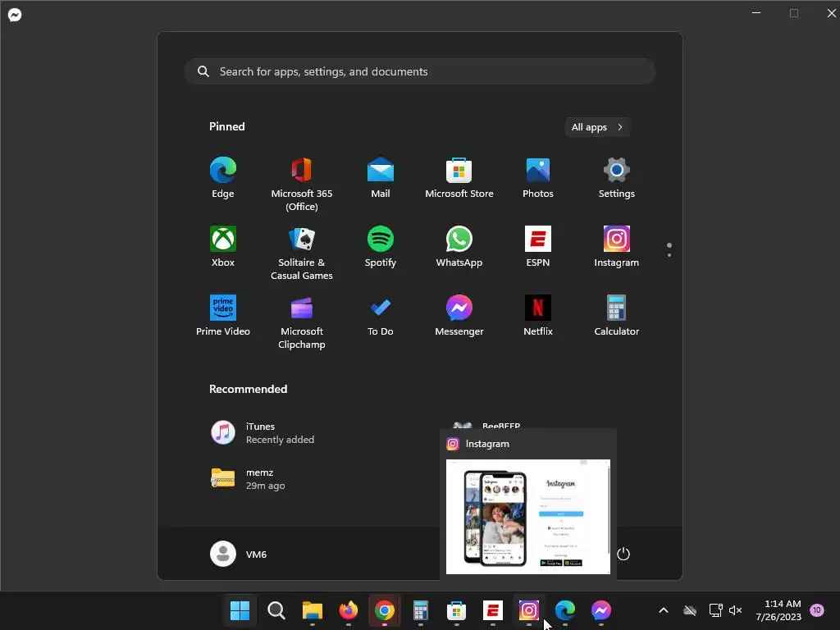Click the muted volume icon in the system tray
The image size is (840, 630).
736,610
